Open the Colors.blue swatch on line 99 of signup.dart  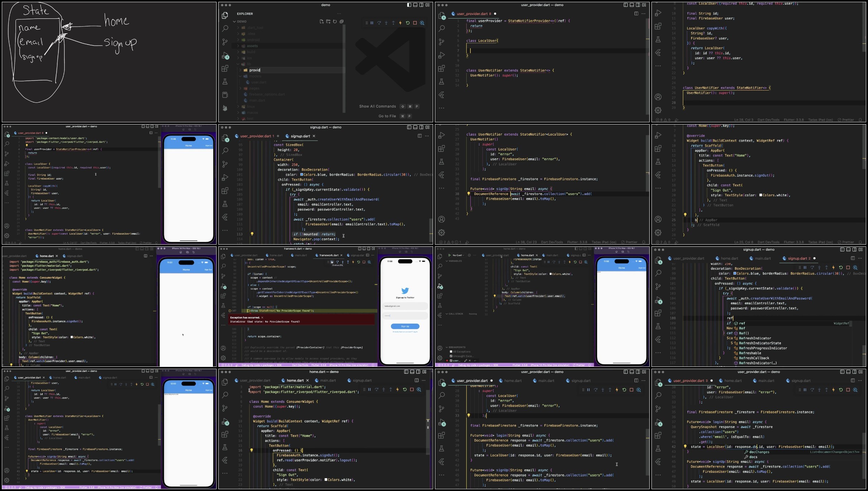tap(735, 273)
